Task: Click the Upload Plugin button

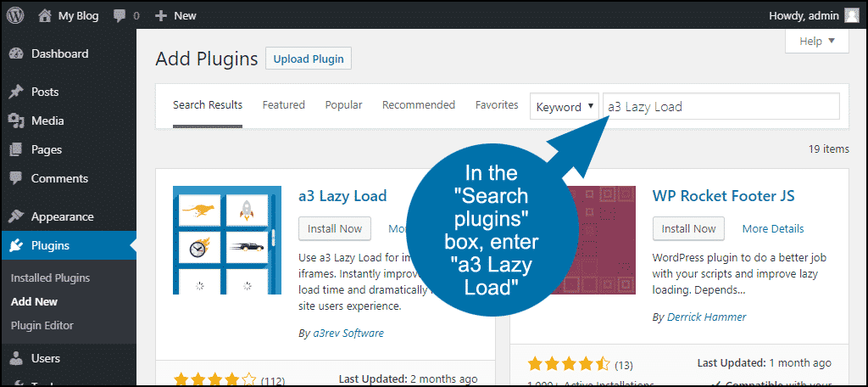Action: coord(309,59)
